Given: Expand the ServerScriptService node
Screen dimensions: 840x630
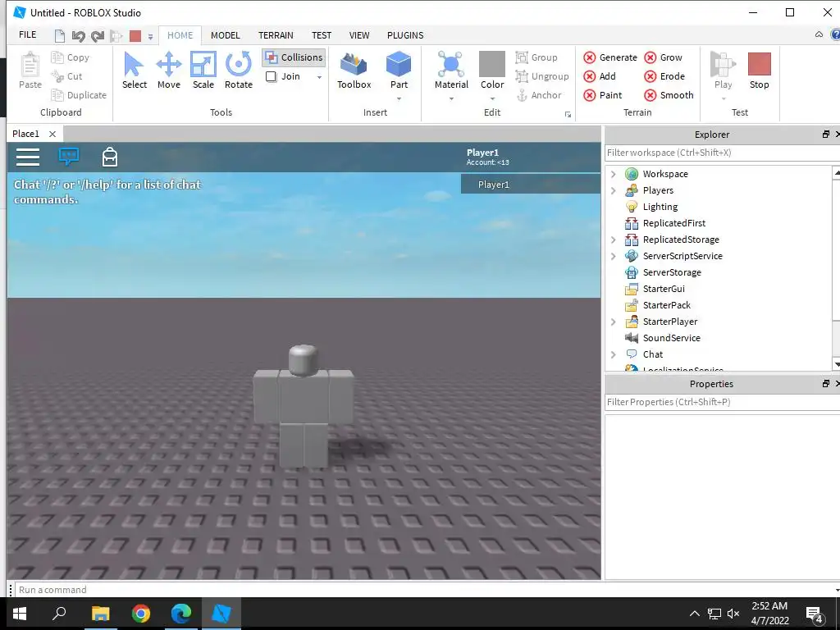Looking at the screenshot, I should pos(614,256).
